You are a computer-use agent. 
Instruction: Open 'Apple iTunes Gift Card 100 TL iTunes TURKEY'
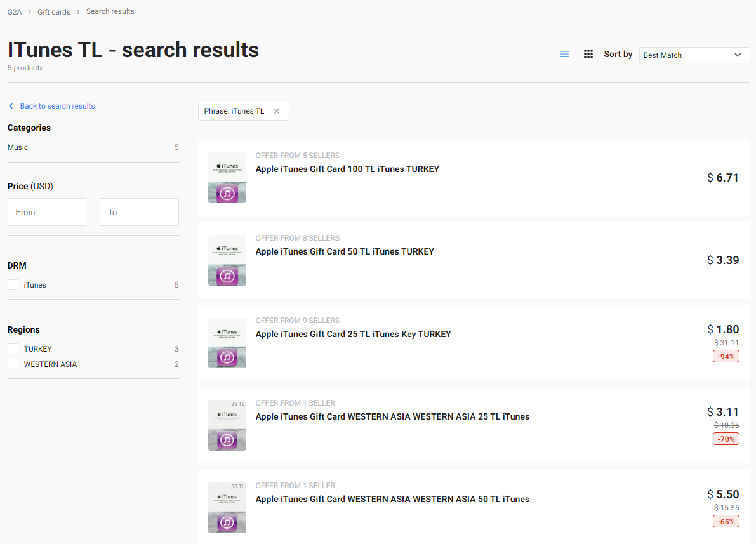point(347,169)
